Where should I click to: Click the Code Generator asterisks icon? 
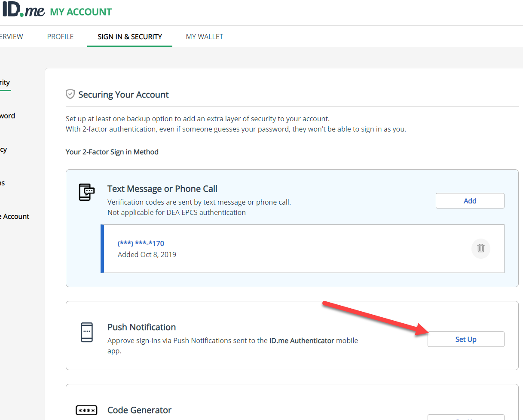(86, 410)
